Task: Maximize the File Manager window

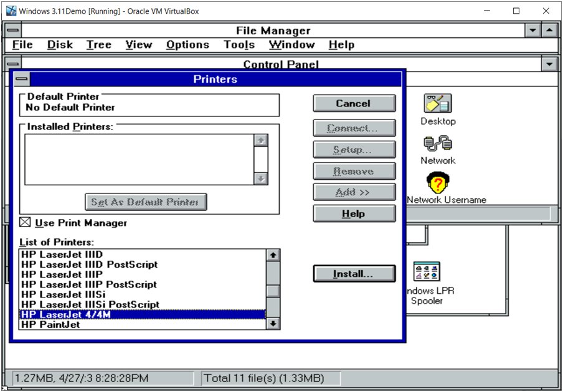Action: [x=549, y=30]
